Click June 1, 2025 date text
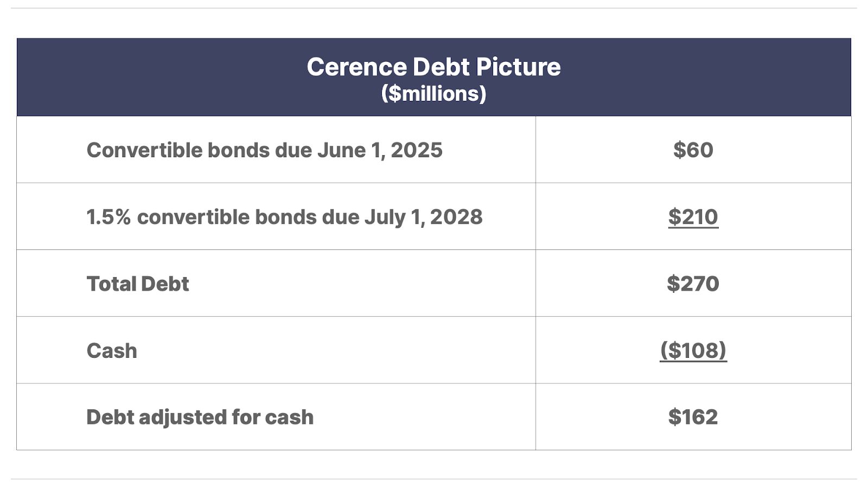 380,150
